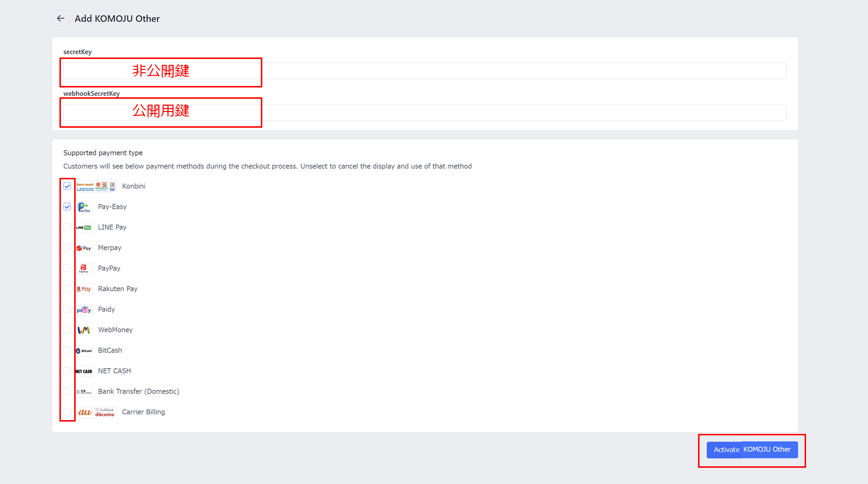Click the PayPay logo icon

click(84, 269)
